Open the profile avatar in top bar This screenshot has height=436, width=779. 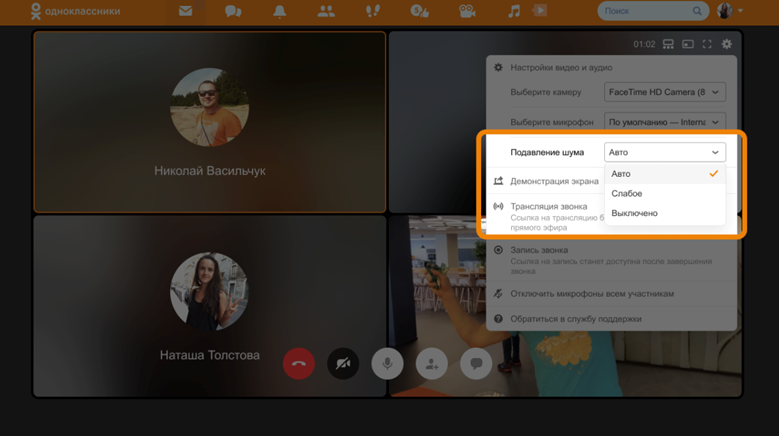pos(724,10)
